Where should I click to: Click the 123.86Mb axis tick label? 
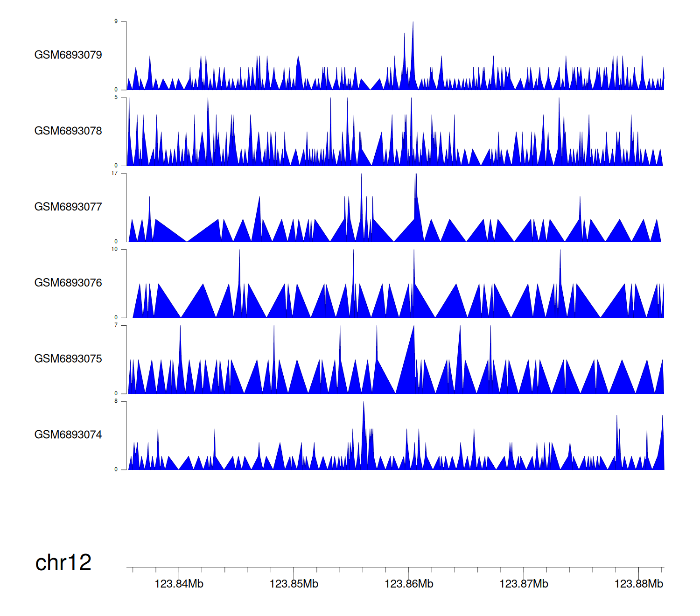[x=409, y=584]
